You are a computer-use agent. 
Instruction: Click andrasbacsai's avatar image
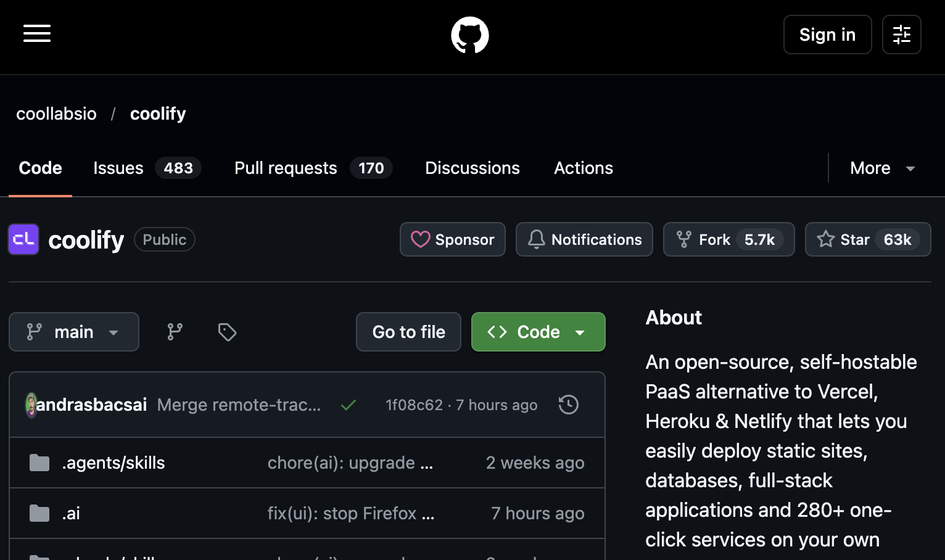(x=31, y=405)
